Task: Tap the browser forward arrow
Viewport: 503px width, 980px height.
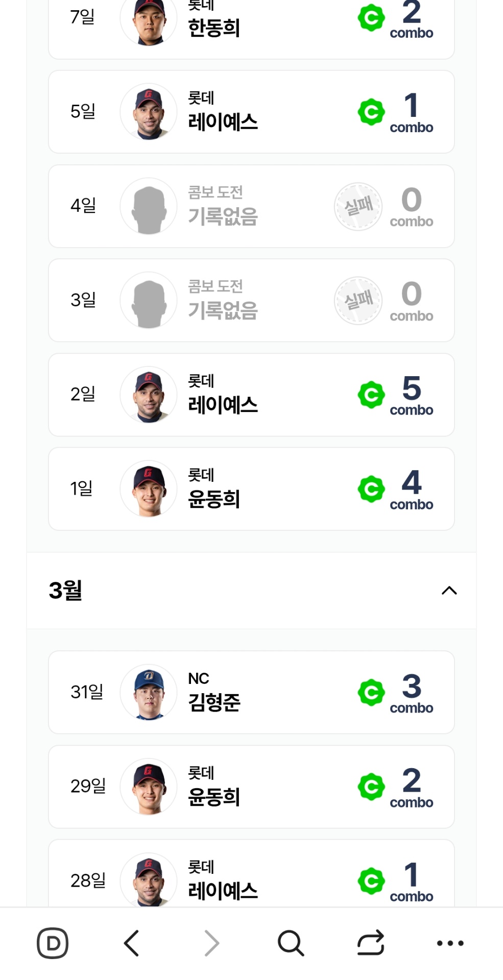Action: [x=211, y=943]
